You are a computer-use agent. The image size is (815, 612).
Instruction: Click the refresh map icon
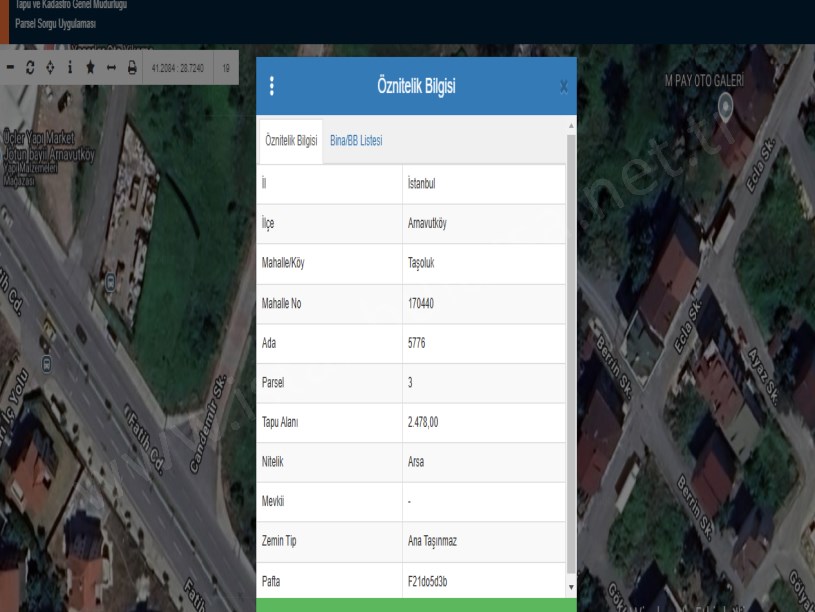pos(30,68)
